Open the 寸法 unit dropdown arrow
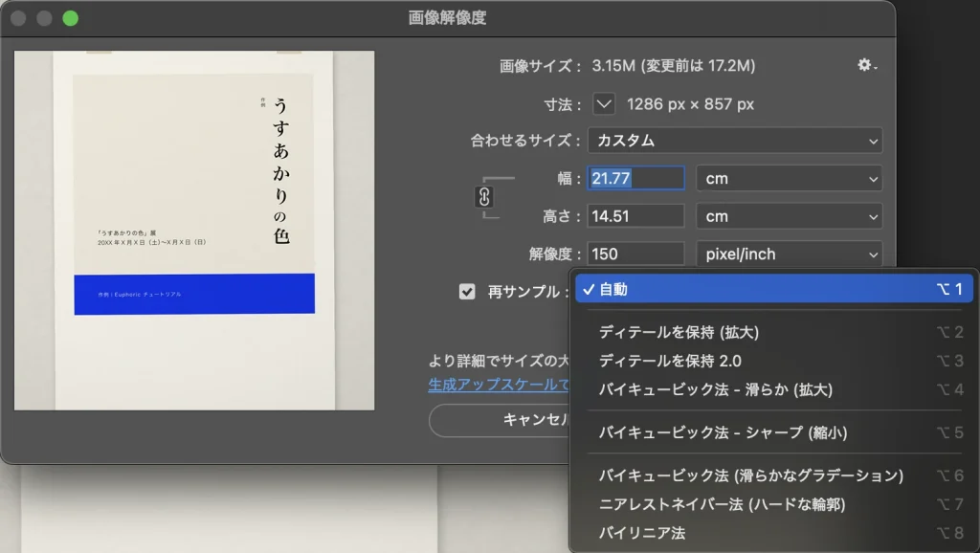 tap(604, 103)
